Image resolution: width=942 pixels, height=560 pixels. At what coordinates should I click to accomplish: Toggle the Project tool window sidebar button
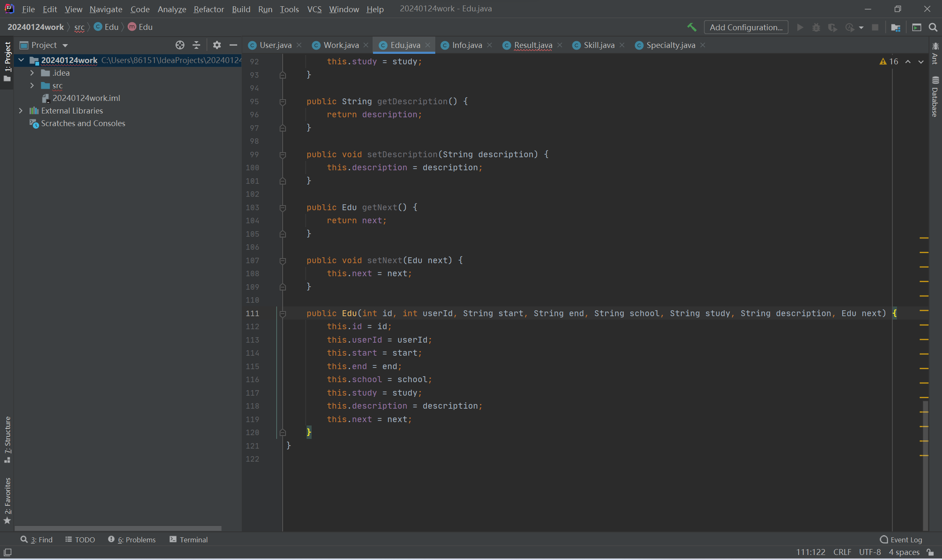click(7, 61)
